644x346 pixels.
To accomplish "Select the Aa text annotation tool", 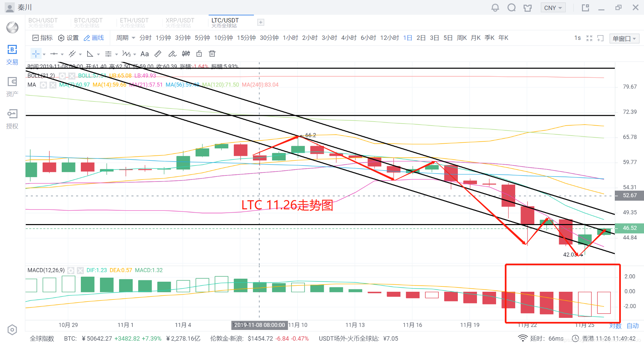I will 145,54.
